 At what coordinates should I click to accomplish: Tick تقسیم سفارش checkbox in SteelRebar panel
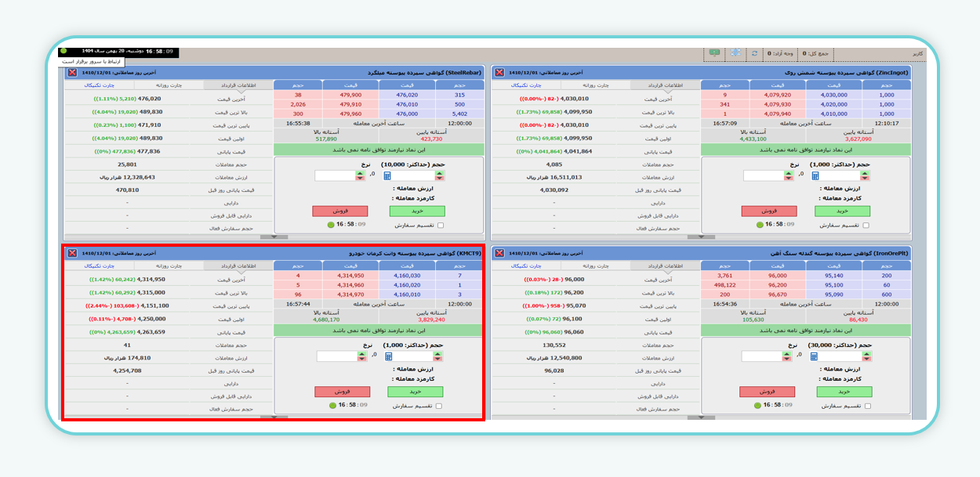pyautogui.click(x=439, y=226)
